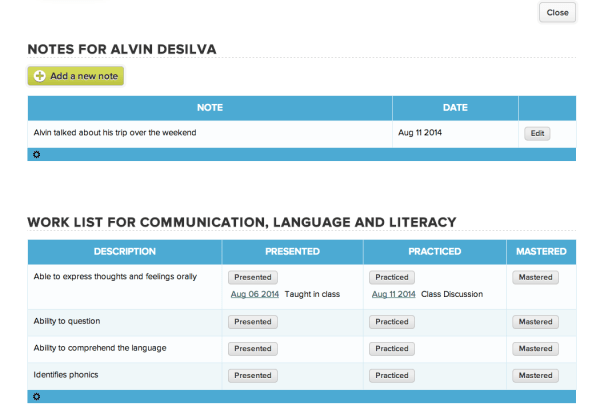This screenshot has width=600, height=406.
Task: Open the gear icon below the notes table
Action: tap(37, 155)
